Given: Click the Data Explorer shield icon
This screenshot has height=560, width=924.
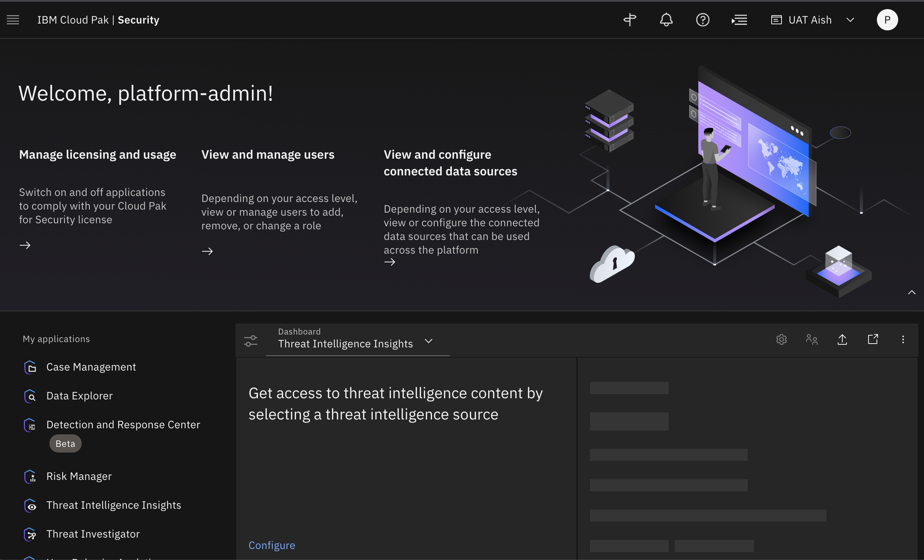Looking at the screenshot, I should tap(30, 396).
